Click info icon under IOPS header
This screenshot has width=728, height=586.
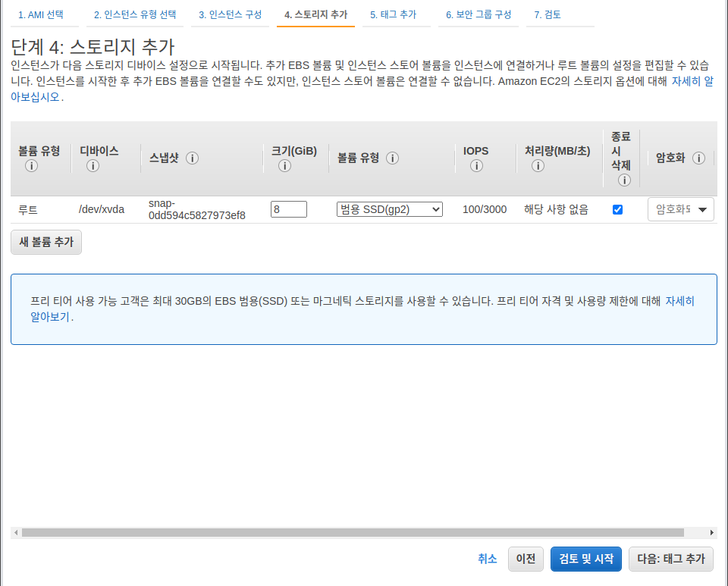pyautogui.click(x=476, y=165)
